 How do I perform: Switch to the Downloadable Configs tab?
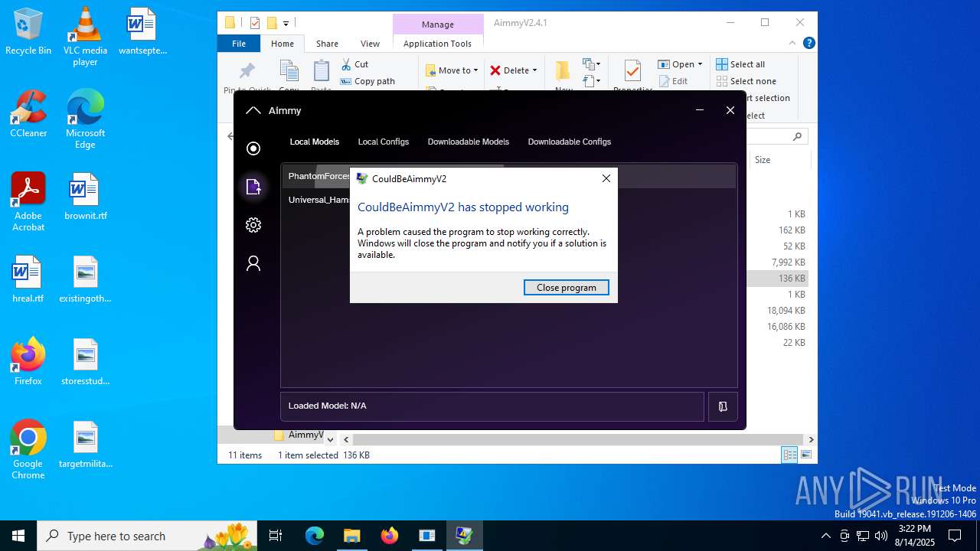click(x=570, y=142)
